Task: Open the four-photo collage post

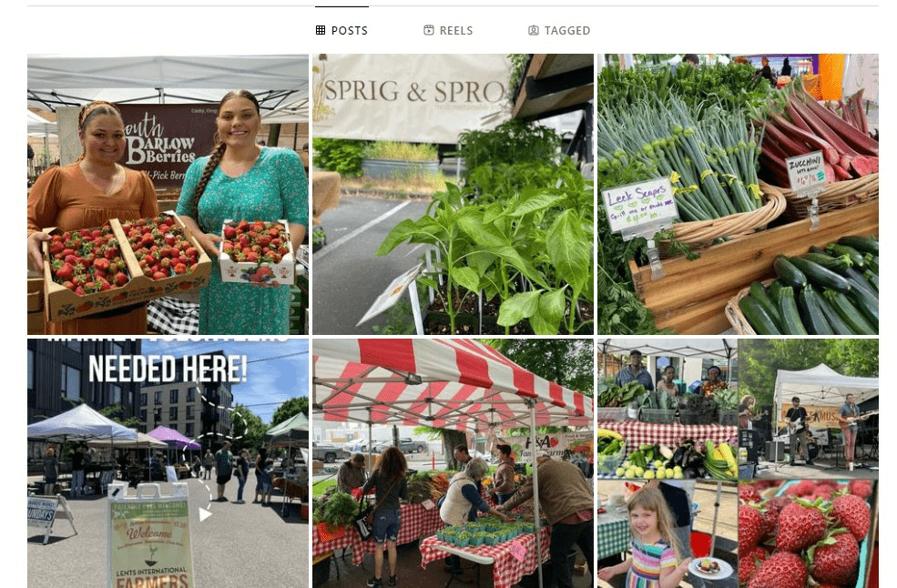Action: pos(738,463)
